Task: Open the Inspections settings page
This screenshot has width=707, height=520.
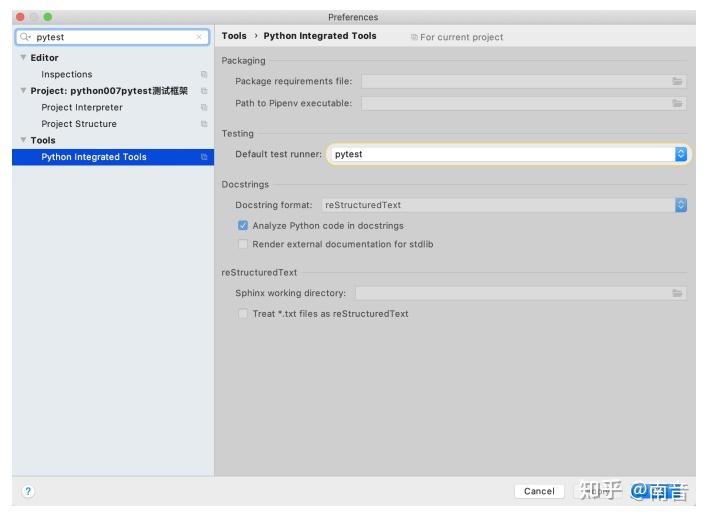Action: [66, 74]
